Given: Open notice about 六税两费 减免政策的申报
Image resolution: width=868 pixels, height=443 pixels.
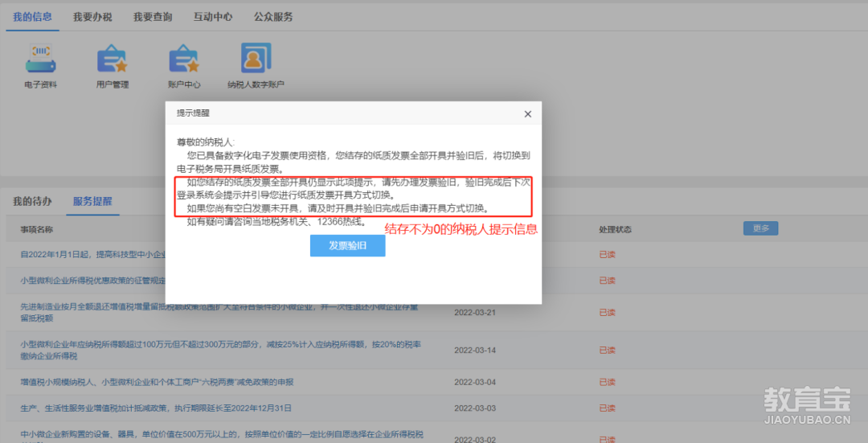Looking at the screenshot, I should (x=158, y=382).
